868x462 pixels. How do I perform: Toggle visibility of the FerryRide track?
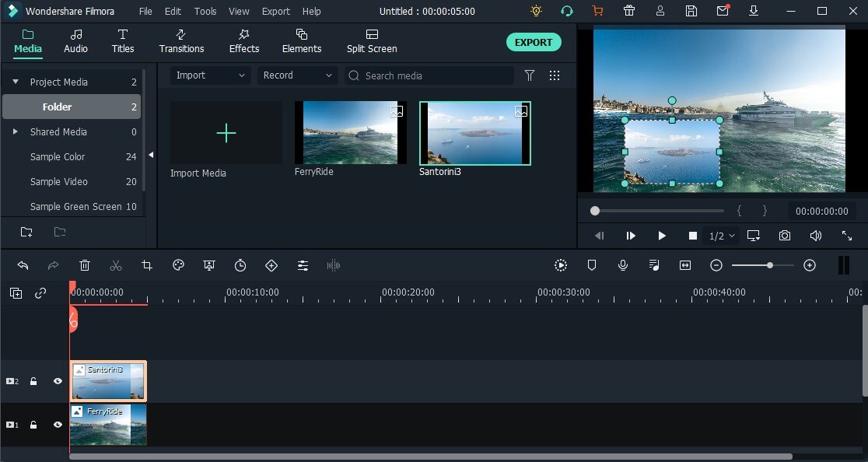click(58, 425)
